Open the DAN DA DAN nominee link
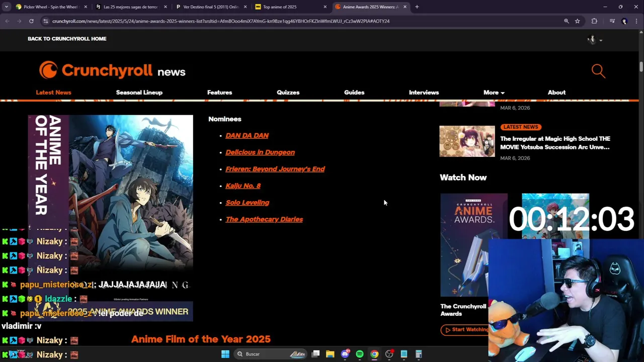This screenshot has width=644, height=362. [x=247, y=135]
